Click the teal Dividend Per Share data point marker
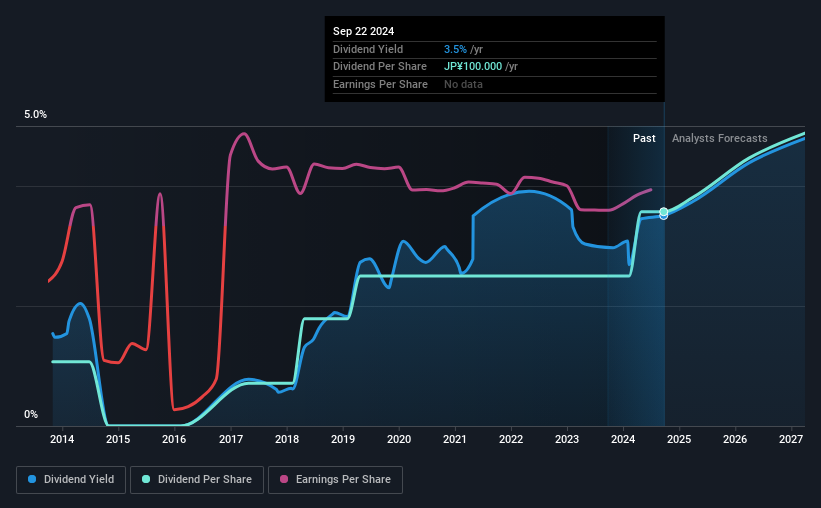 [x=663, y=212]
